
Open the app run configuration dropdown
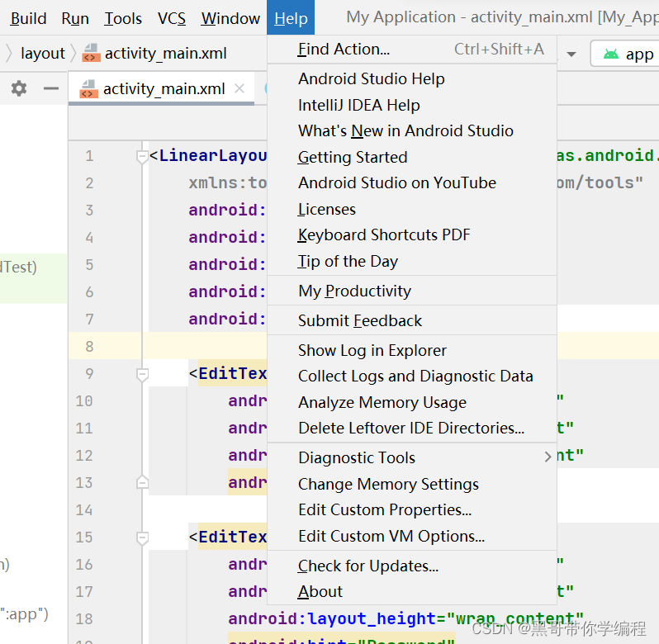625,54
